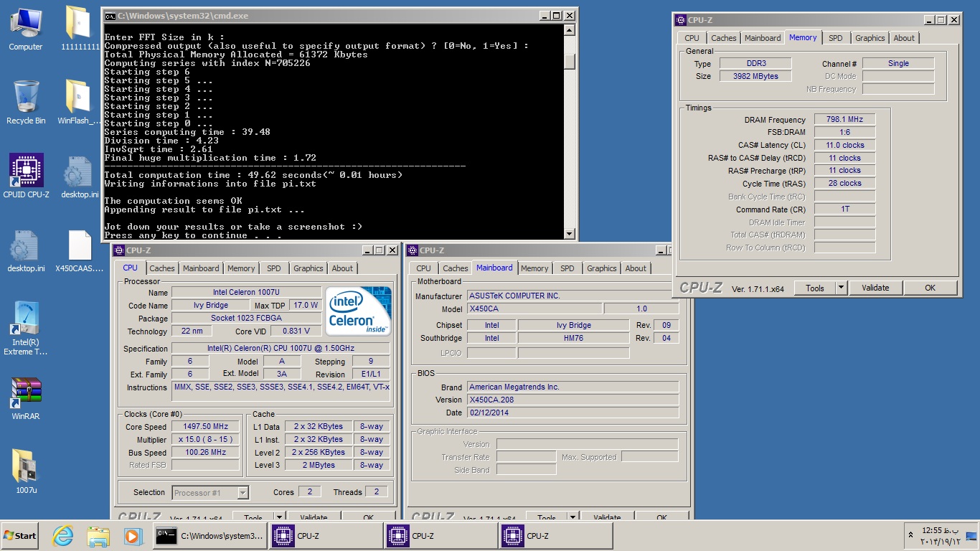
Task: Open the 1007u folder icon
Action: [x=26, y=472]
